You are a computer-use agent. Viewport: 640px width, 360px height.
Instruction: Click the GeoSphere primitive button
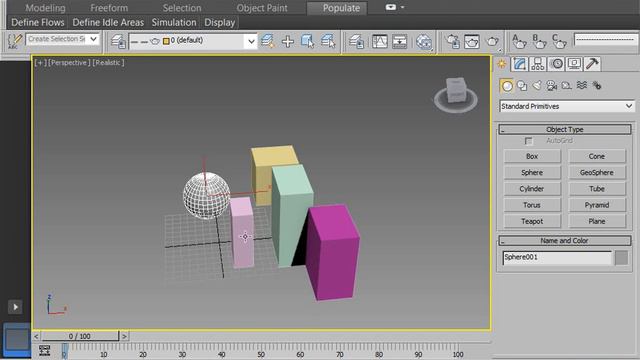point(597,173)
